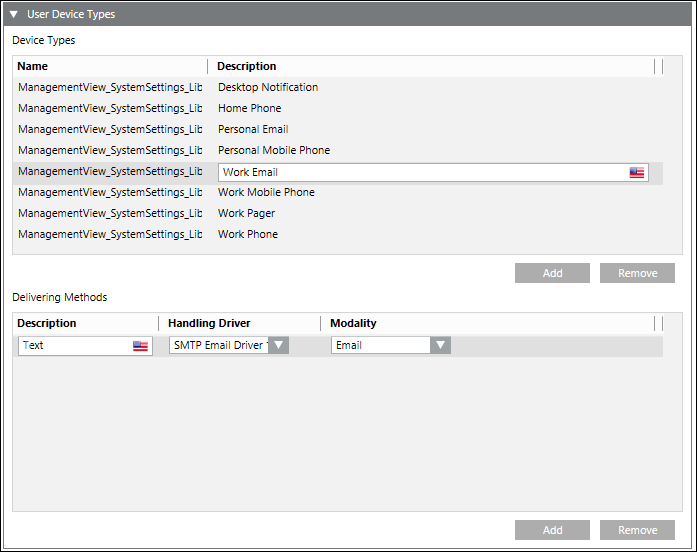
Task: Click the Text description input field
Action: [x=75, y=346]
